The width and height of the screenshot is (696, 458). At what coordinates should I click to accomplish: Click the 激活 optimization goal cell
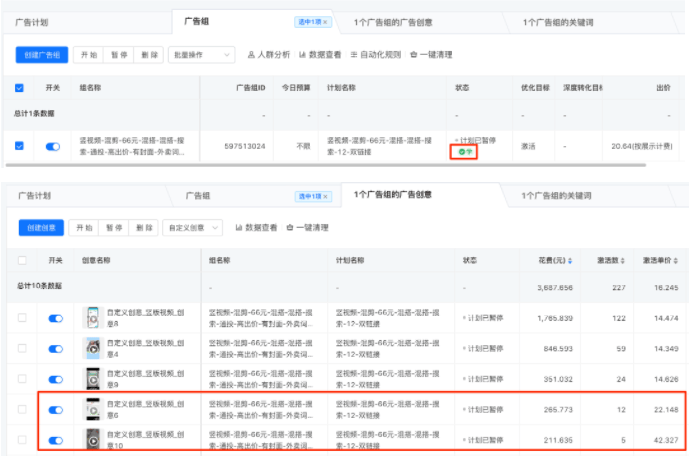click(x=528, y=146)
